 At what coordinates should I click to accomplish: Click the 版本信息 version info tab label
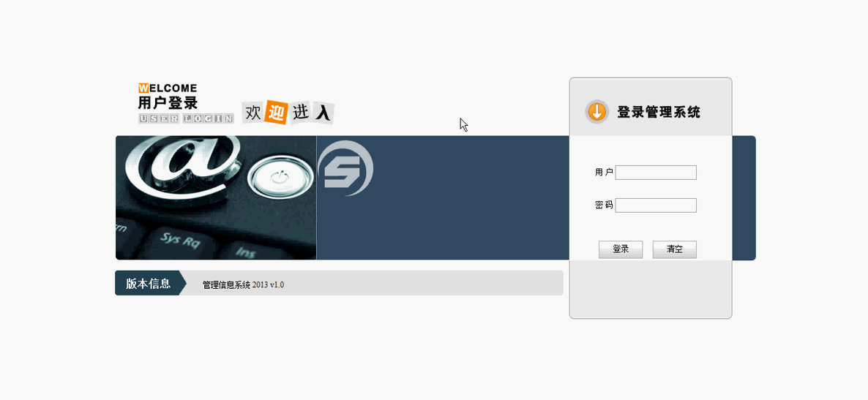(x=148, y=284)
